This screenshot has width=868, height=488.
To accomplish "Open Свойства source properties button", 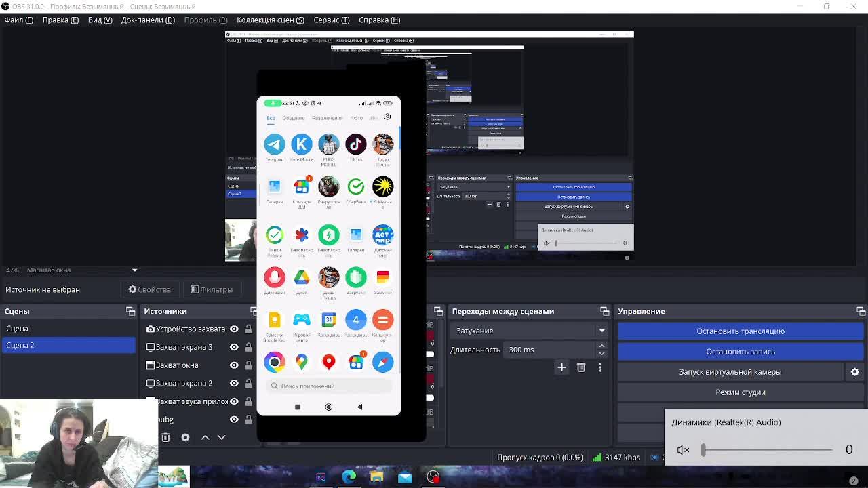I will coord(150,289).
